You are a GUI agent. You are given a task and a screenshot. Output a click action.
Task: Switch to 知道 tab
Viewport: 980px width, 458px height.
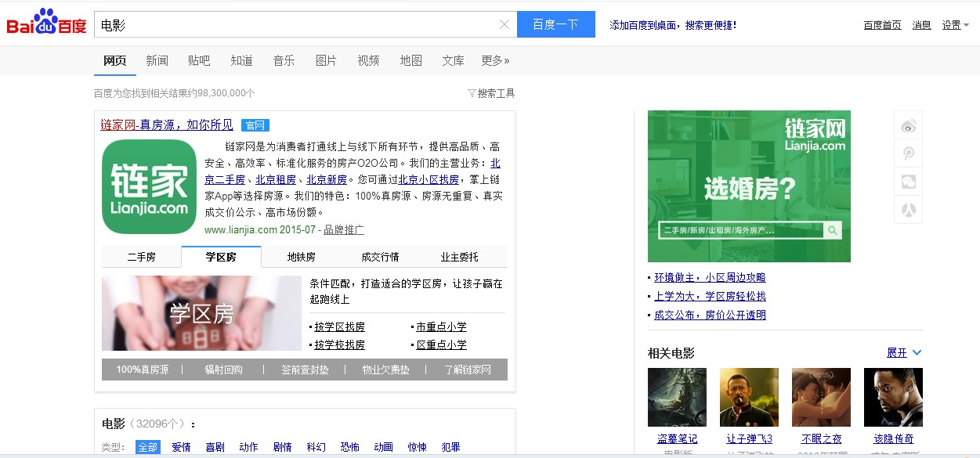[241, 60]
